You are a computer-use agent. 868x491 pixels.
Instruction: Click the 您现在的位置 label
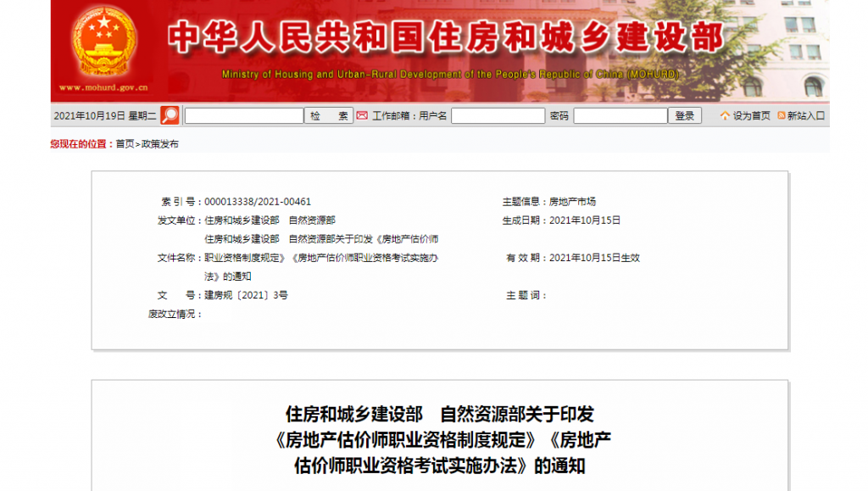tap(82, 144)
